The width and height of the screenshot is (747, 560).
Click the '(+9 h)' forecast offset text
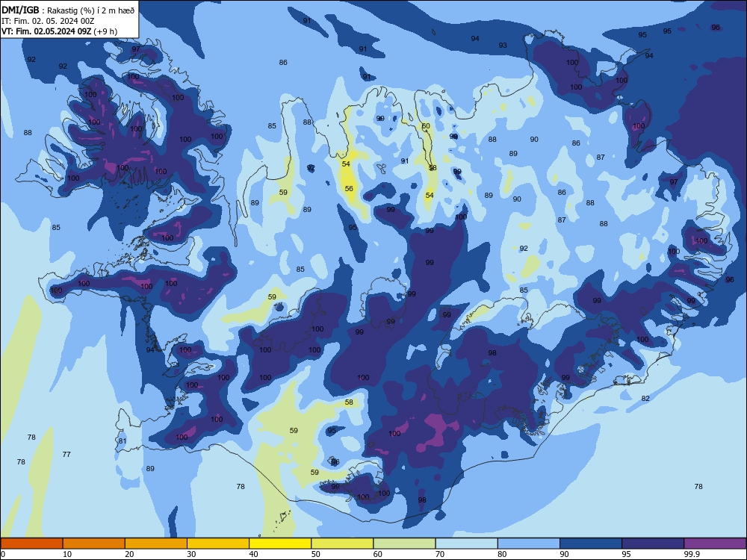click(x=105, y=31)
